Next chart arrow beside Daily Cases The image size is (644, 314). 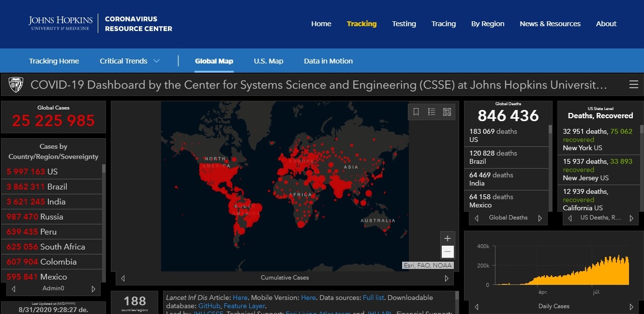pyautogui.click(x=631, y=307)
